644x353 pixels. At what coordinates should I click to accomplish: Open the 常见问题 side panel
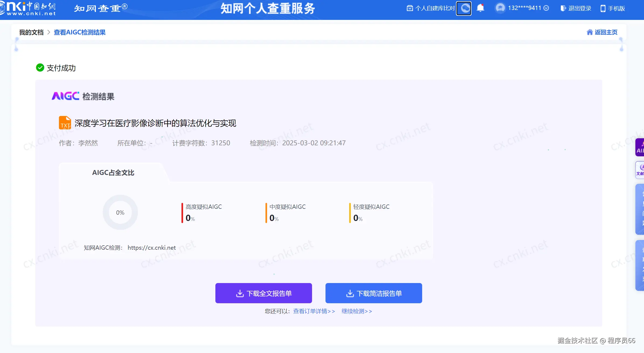pos(640,209)
